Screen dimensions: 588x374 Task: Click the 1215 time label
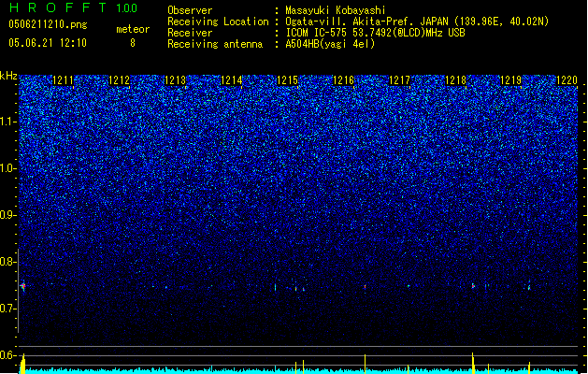(287, 80)
